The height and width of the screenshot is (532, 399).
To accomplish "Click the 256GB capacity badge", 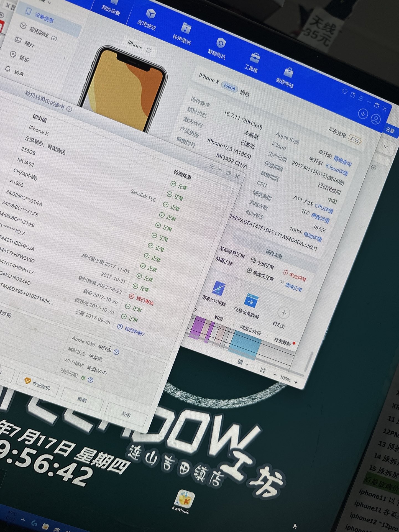I will [229, 87].
